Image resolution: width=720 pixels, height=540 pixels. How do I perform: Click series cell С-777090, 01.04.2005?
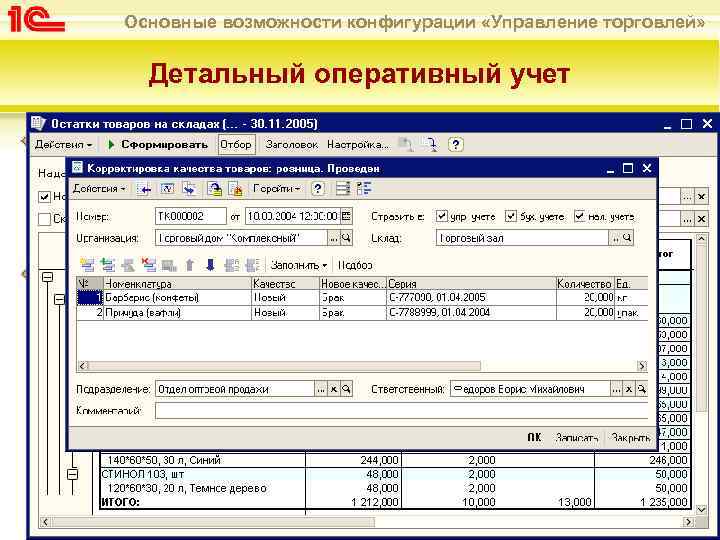[x=472, y=298]
